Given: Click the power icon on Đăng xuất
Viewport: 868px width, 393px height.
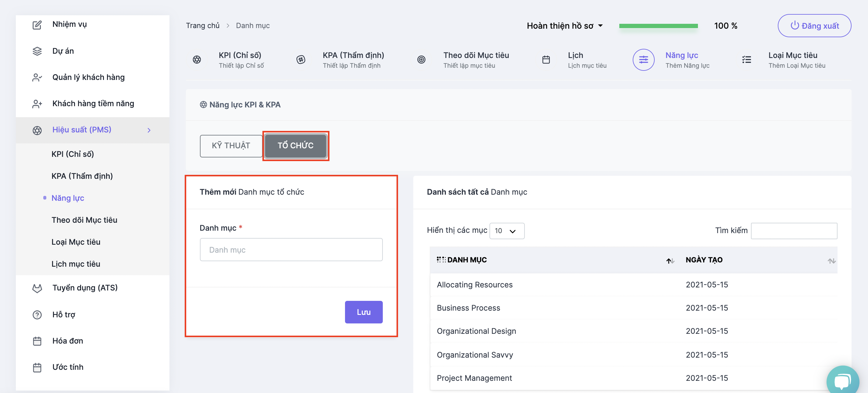Looking at the screenshot, I should (795, 25).
